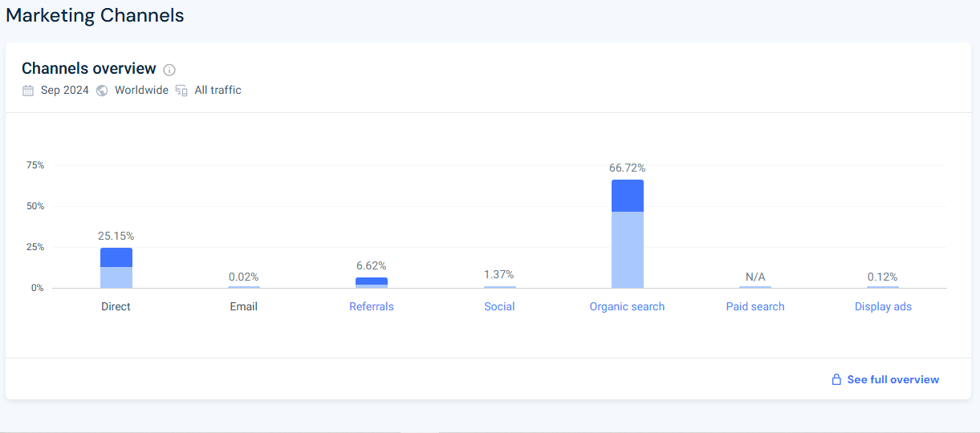
Task: Open the Social channel link
Action: pyautogui.click(x=499, y=306)
